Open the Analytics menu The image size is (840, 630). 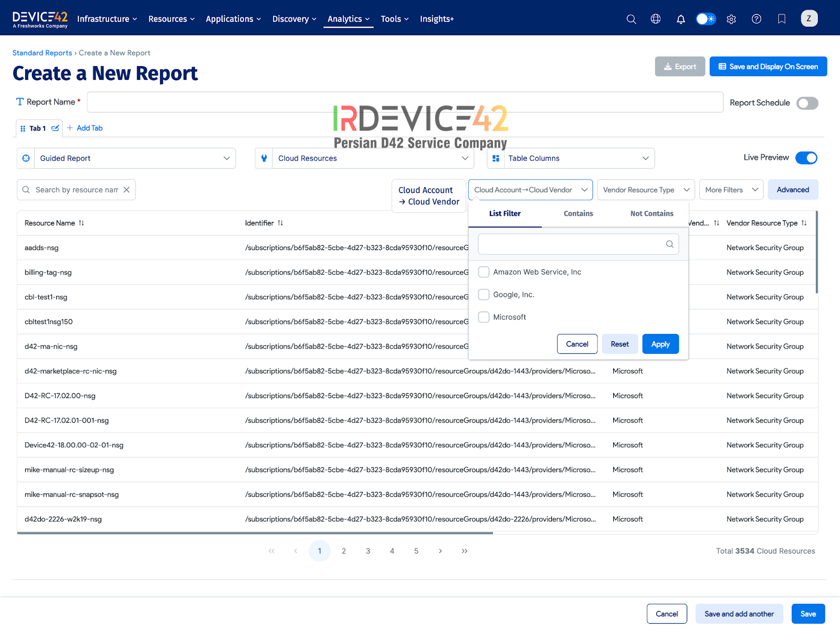[349, 19]
